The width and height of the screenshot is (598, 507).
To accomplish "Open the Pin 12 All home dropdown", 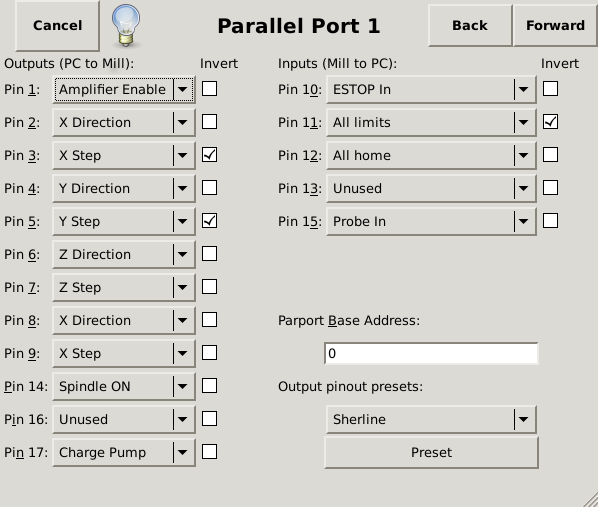I will (431, 155).
